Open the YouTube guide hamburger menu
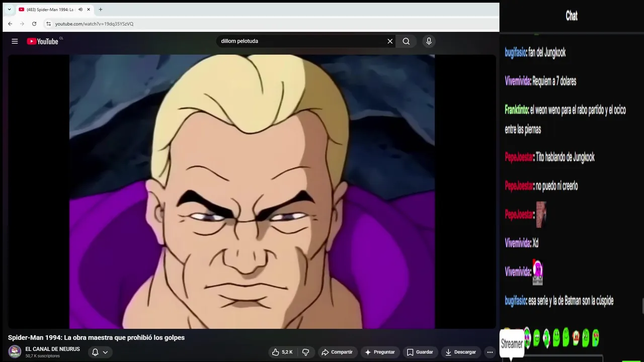The width and height of the screenshot is (644, 362). click(x=15, y=41)
